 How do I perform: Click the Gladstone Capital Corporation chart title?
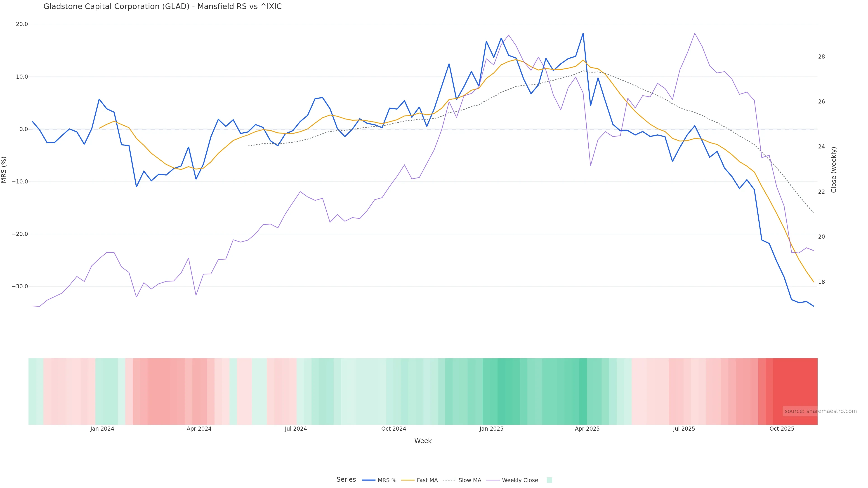pos(163,7)
